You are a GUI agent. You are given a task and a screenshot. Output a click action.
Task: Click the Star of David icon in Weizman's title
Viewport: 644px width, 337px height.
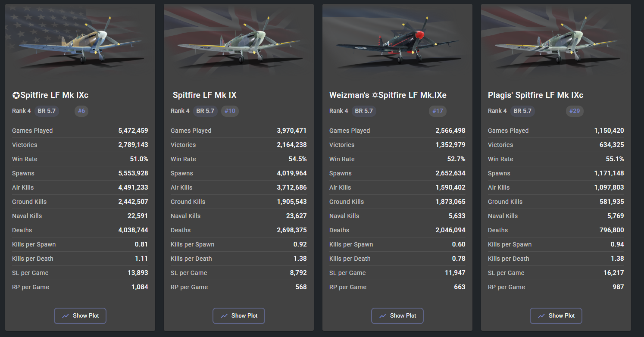(375, 95)
